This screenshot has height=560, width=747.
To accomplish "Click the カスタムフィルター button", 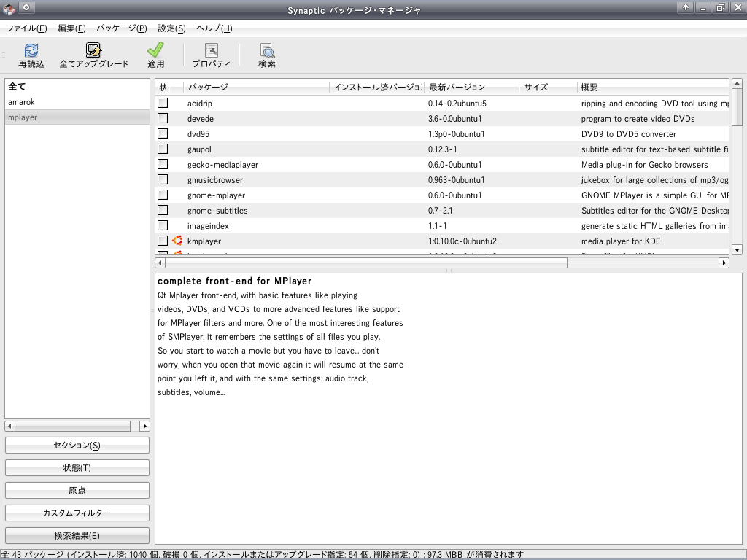I will click(77, 513).
